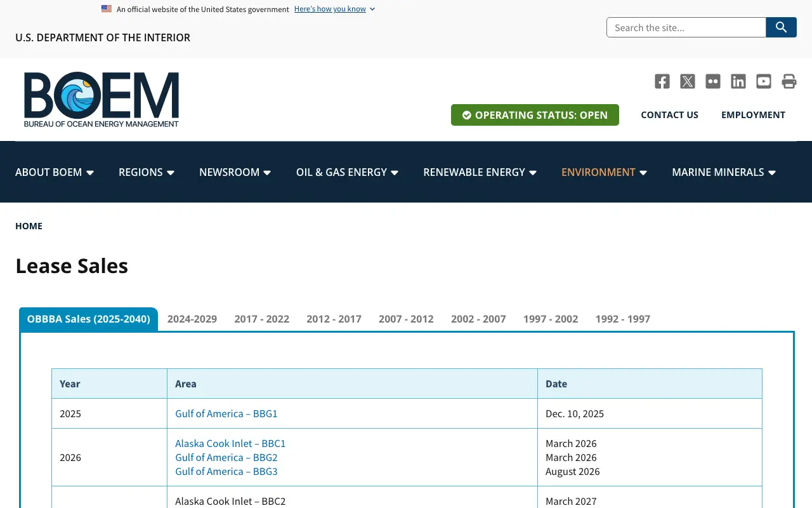Expand the Marine Minerals menu
Viewport: 812px width, 508px height.
724,172
